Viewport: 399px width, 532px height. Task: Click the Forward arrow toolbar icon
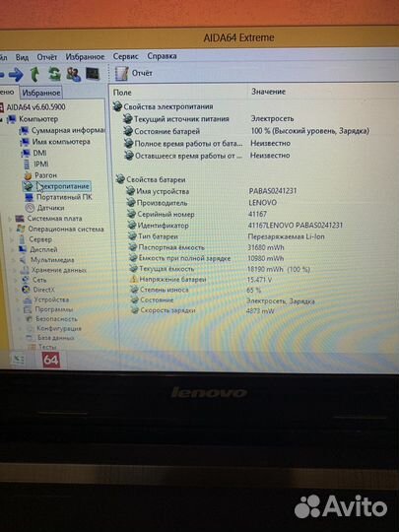point(16,74)
